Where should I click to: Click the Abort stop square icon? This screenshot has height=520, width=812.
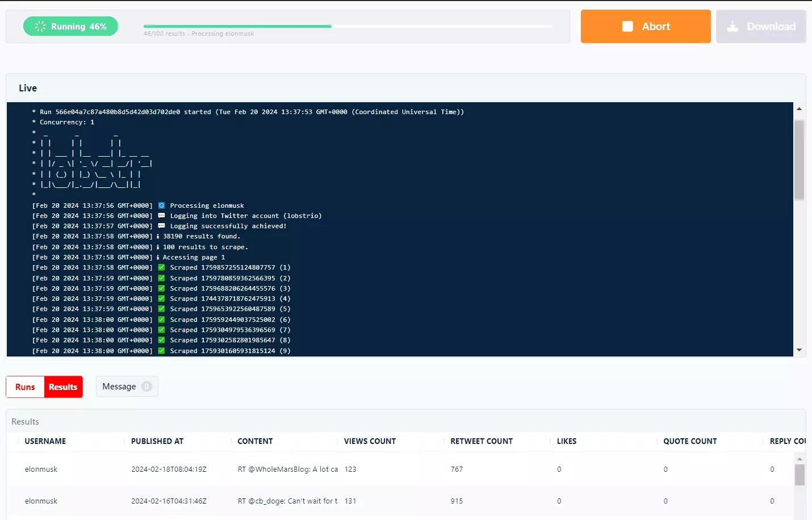[x=627, y=27]
